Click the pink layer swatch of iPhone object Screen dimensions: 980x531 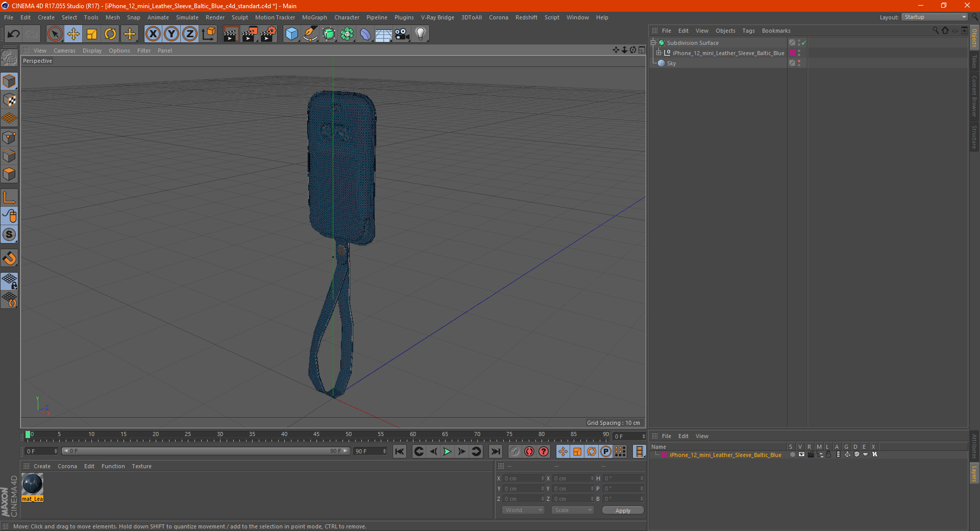coord(792,53)
